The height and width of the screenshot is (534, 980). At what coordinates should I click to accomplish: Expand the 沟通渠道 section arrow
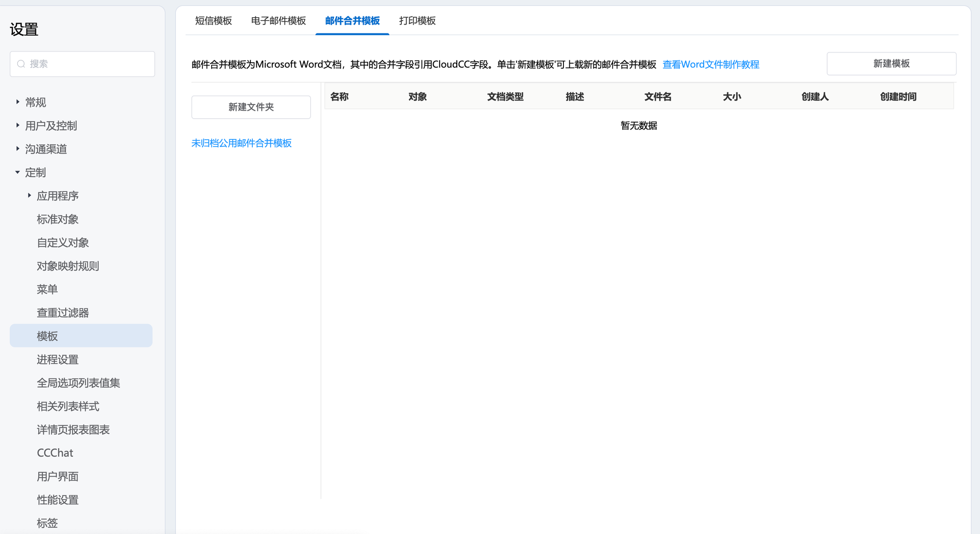(18, 149)
